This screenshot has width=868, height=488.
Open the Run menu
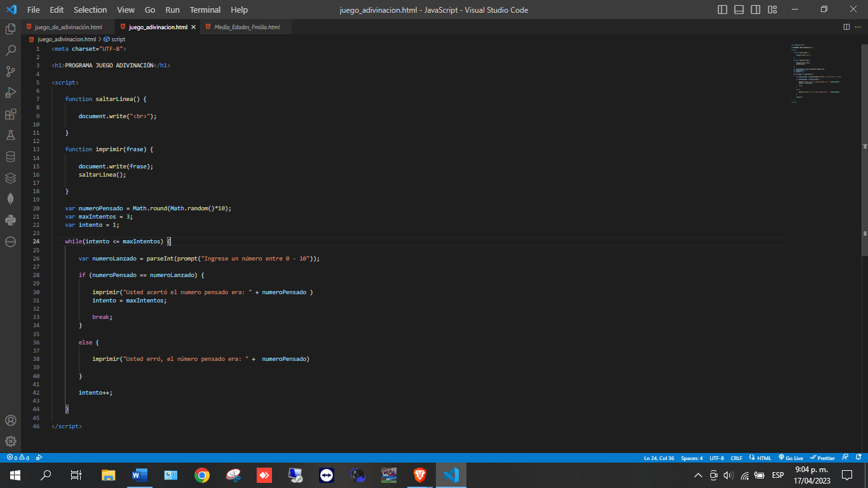172,10
